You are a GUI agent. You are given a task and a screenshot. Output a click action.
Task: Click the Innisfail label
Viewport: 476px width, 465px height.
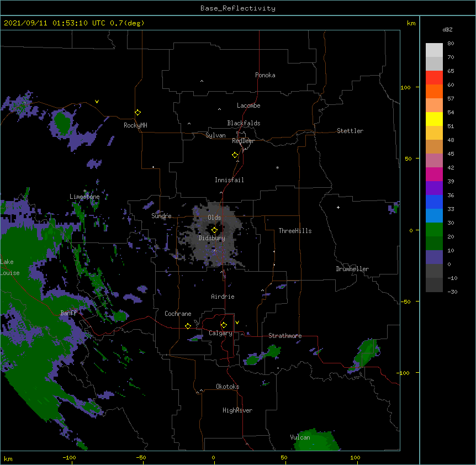pos(229,180)
